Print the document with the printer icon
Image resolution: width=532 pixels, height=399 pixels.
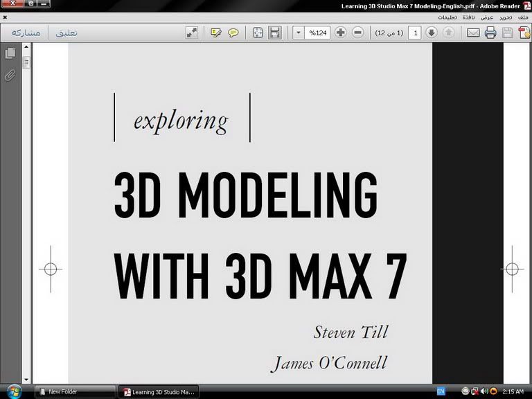pos(490,33)
